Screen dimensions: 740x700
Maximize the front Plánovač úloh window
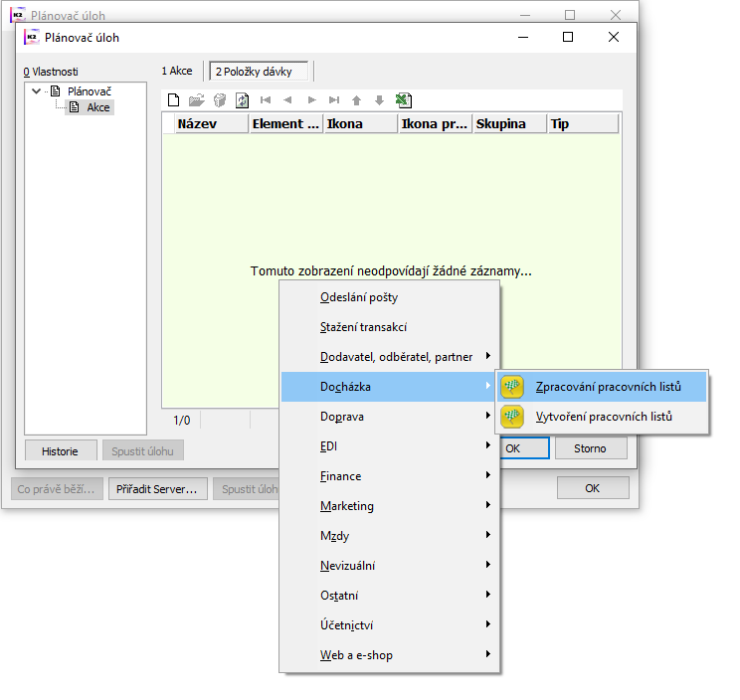point(568,37)
